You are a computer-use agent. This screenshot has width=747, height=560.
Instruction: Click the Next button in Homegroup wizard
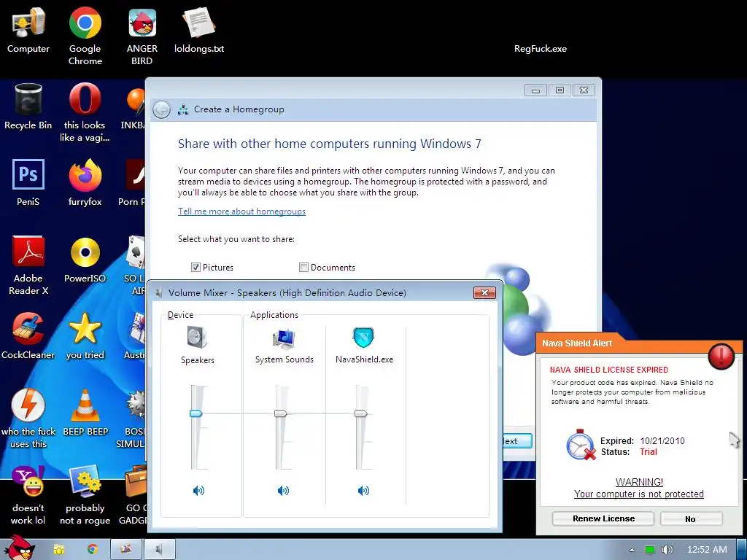pyautogui.click(x=517, y=441)
